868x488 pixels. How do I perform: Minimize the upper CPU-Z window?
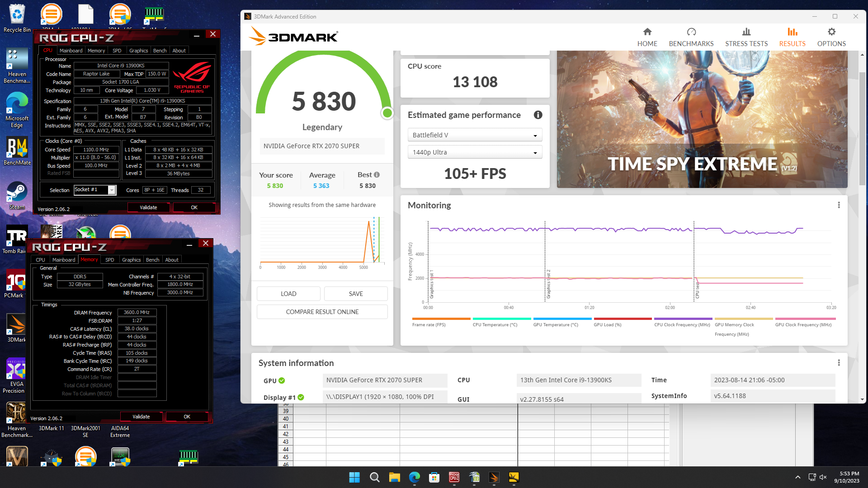click(x=197, y=35)
